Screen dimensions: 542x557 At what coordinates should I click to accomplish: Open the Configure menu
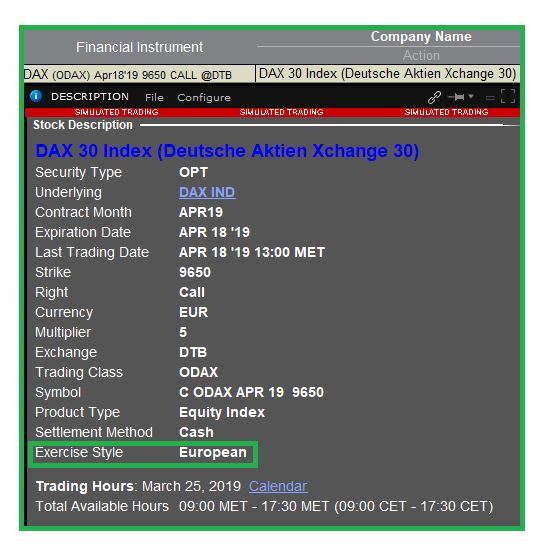click(204, 97)
